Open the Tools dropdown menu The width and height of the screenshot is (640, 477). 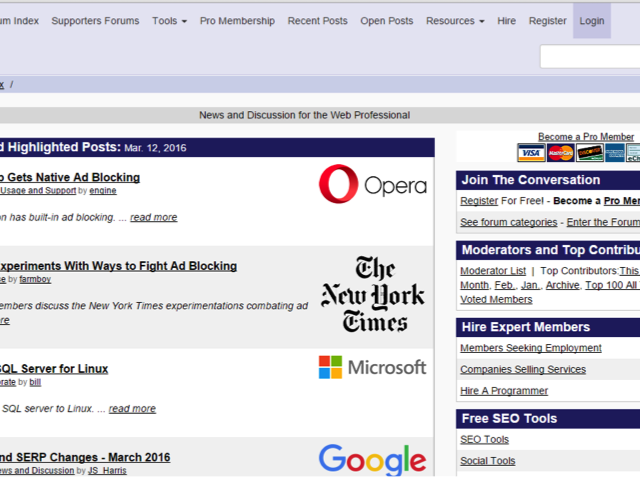[x=169, y=21]
